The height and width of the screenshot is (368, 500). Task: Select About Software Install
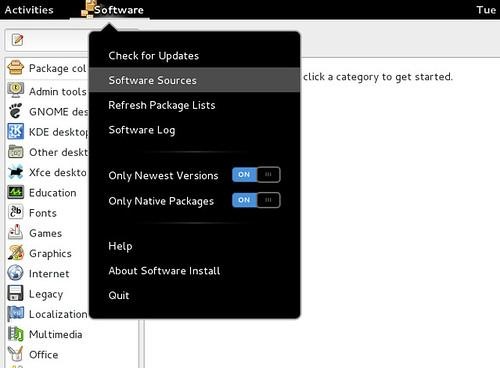tap(195, 271)
